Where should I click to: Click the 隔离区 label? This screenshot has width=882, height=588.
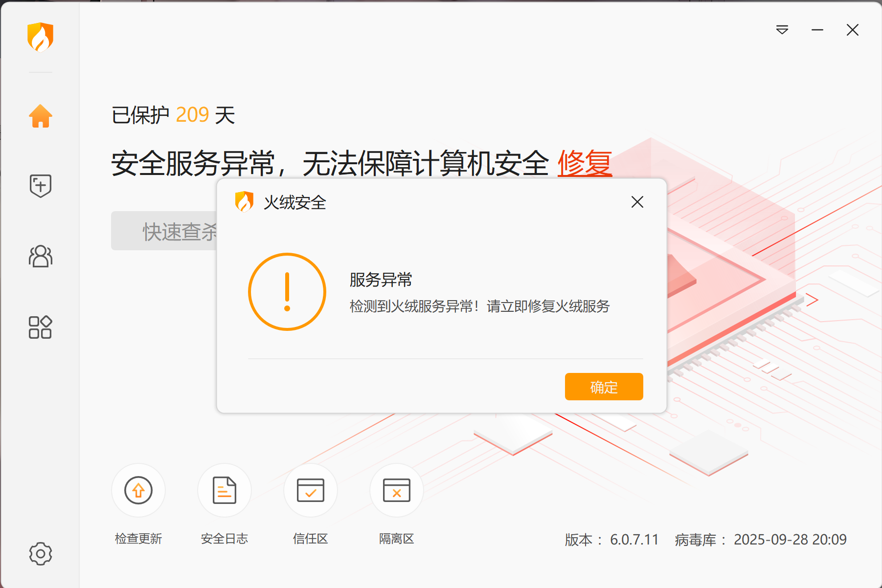click(397, 539)
